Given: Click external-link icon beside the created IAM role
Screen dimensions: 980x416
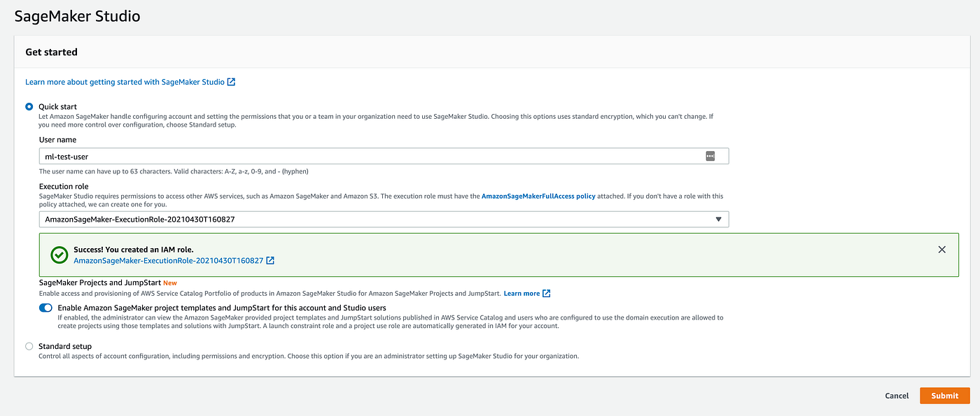Looking at the screenshot, I should [x=270, y=261].
